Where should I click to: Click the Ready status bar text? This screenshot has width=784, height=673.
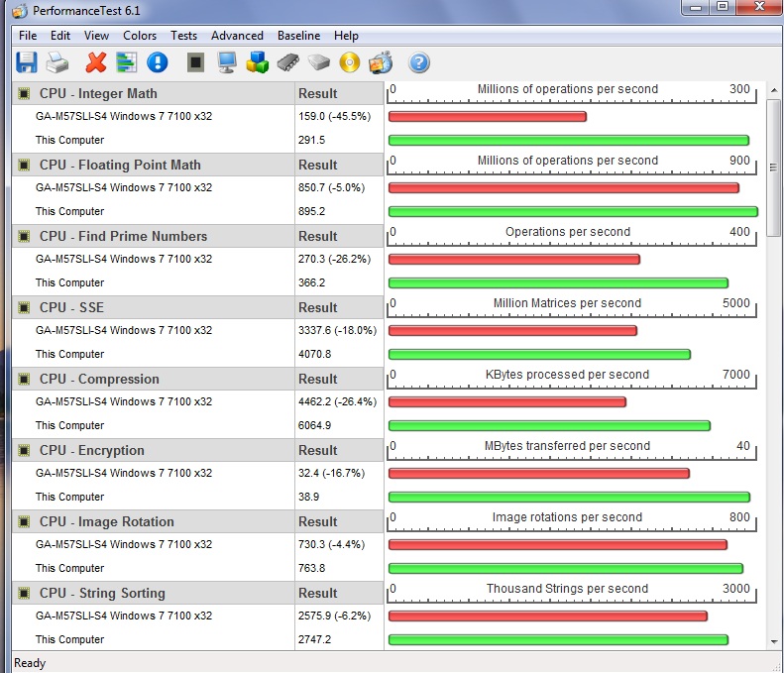point(30,663)
